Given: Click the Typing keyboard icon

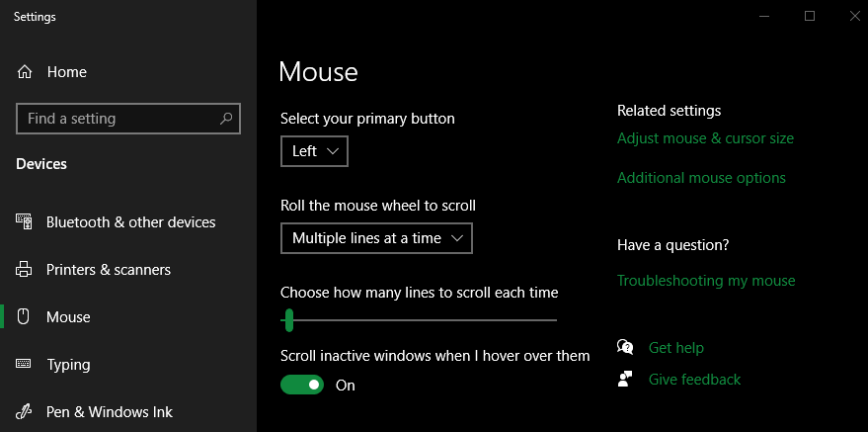Looking at the screenshot, I should [24, 364].
